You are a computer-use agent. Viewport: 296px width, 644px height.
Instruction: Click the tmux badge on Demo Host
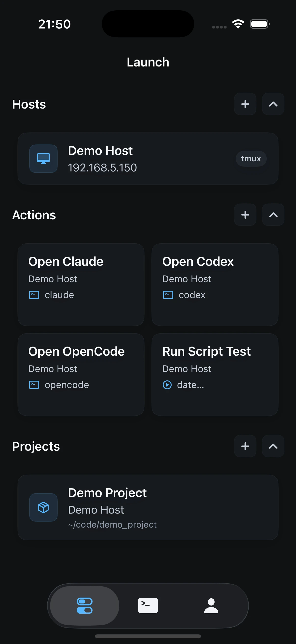pos(251,158)
